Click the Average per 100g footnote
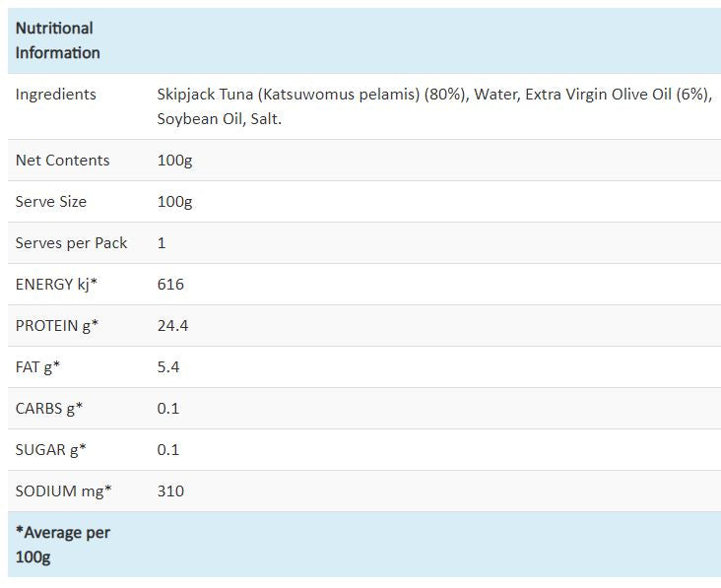The image size is (721, 588). (x=62, y=545)
